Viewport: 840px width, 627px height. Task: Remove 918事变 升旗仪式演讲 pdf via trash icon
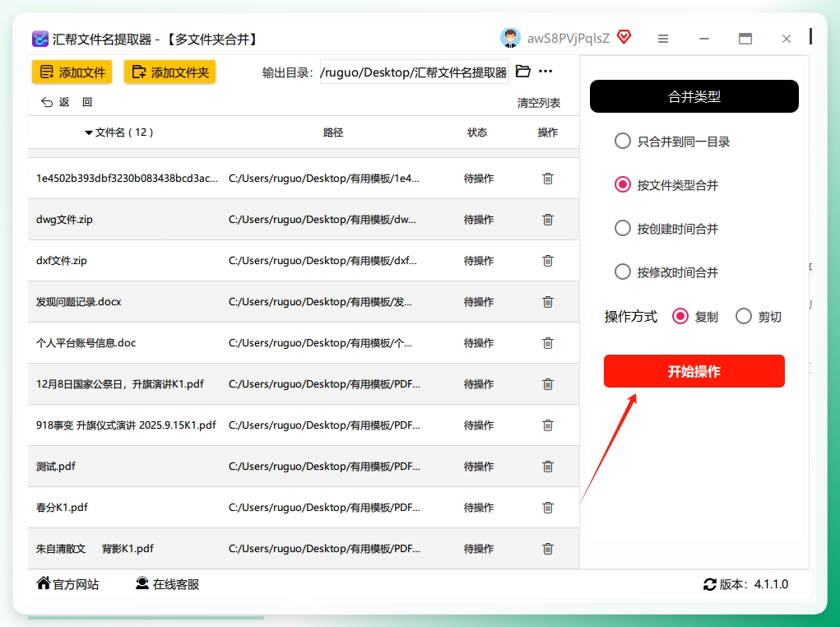(x=547, y=425)
